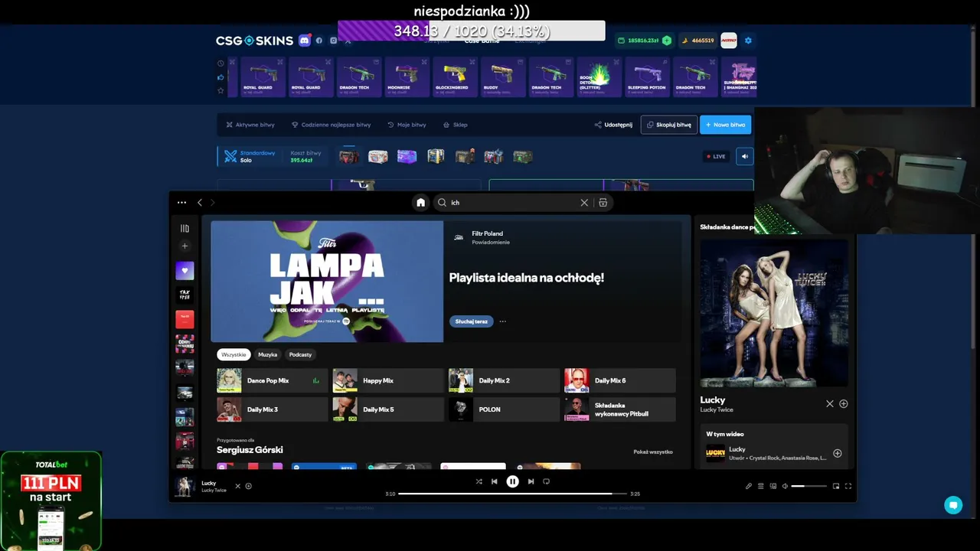The image size is (980, 551).
Task: Open more options beside Słuchaj teraz
Action: 503,321
